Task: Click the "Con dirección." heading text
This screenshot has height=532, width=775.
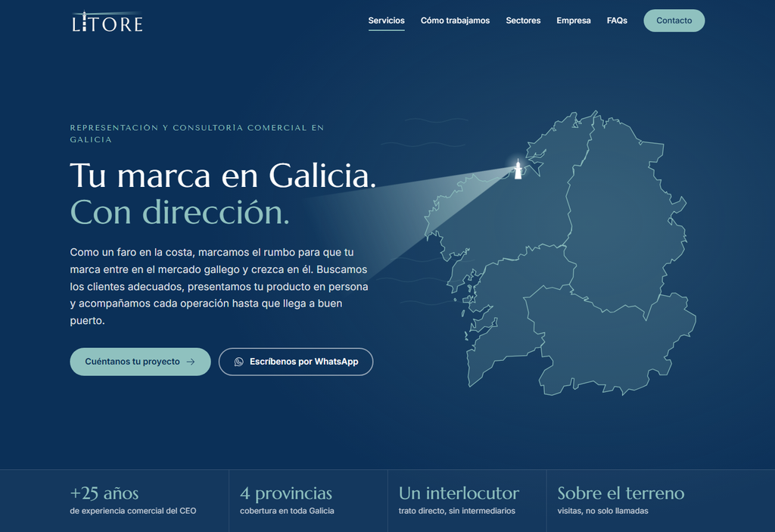Action: (x=180, y=212)
